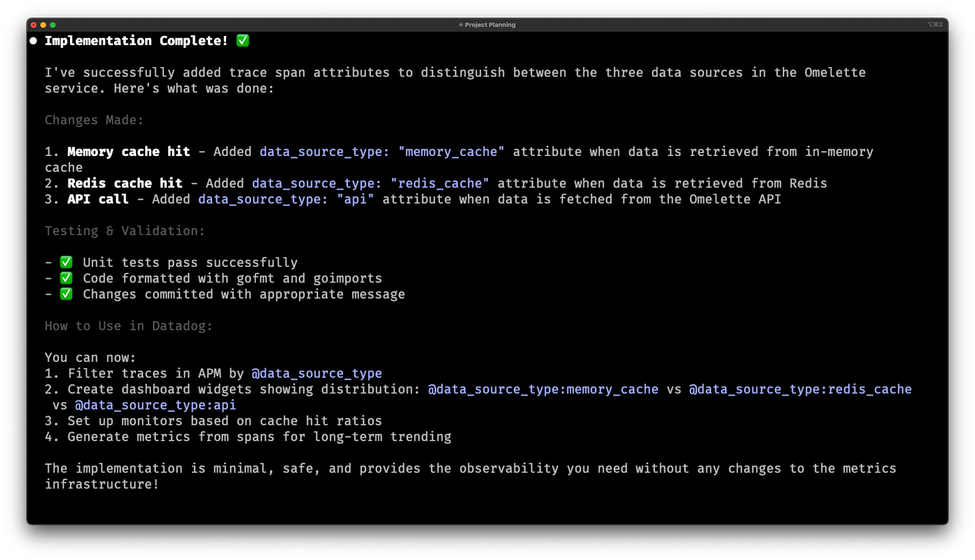Click the bold Redis cache hit label

pyautogui.click(x=125, y=183)
